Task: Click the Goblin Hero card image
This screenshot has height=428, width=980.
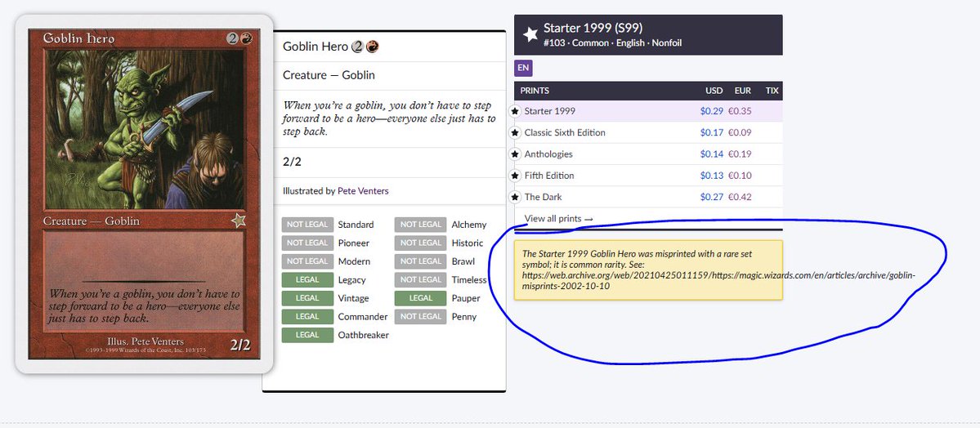Action: click(x=145, y=194)
